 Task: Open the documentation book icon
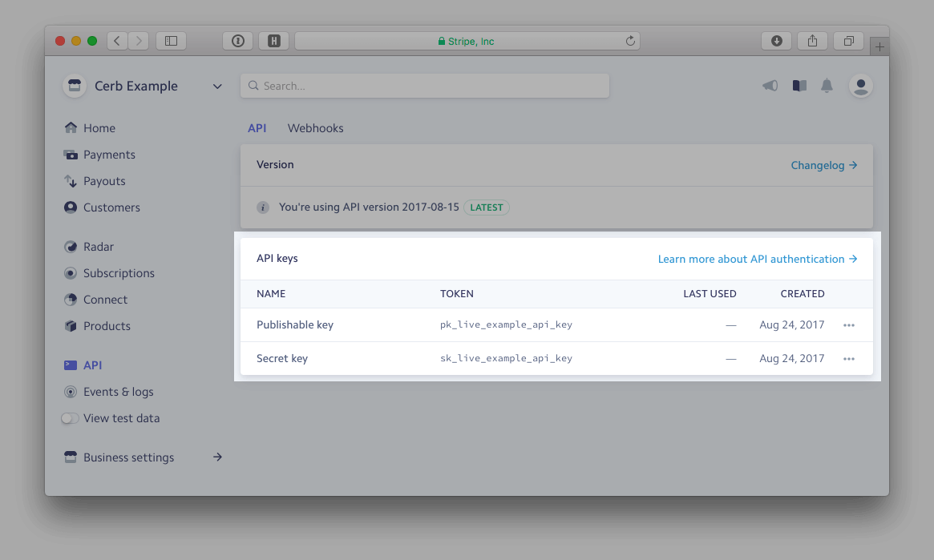tap(799, 86)
